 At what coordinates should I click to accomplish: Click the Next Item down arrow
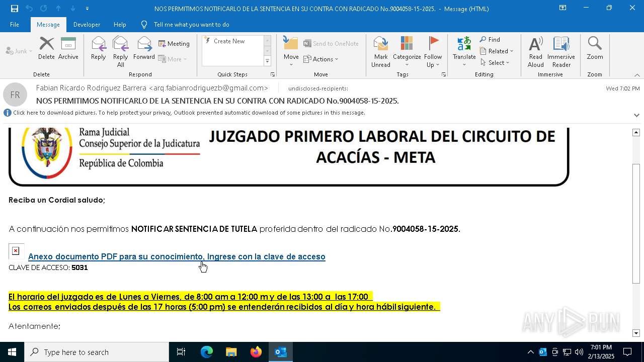click(72, 9)
